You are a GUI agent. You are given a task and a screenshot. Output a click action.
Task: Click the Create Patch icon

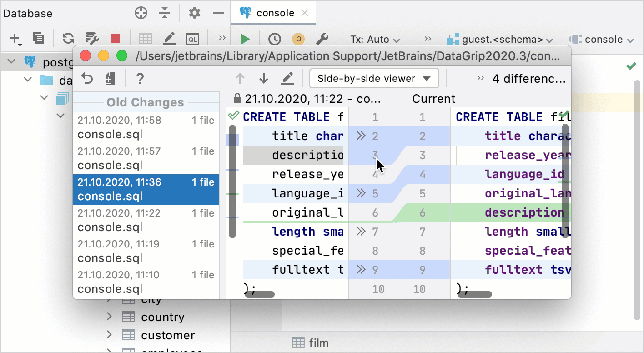[110, 79]
